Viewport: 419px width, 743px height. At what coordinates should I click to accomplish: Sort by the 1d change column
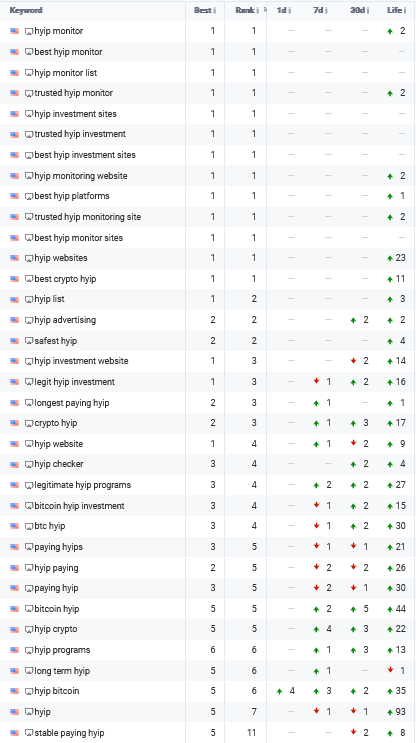(282, 10)
